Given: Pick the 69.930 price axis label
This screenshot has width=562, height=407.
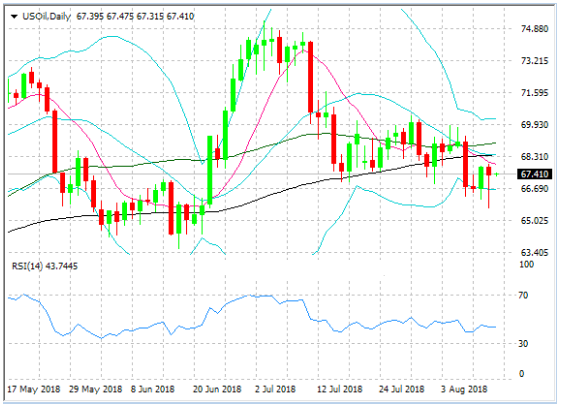Looking at the screenshot, I should [x=534, y=125].
